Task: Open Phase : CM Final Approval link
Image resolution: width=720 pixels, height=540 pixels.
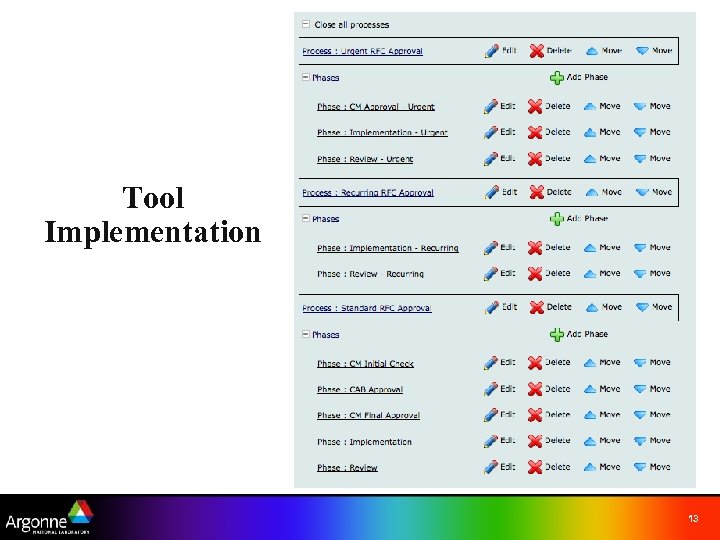Action: click(368, 416)
